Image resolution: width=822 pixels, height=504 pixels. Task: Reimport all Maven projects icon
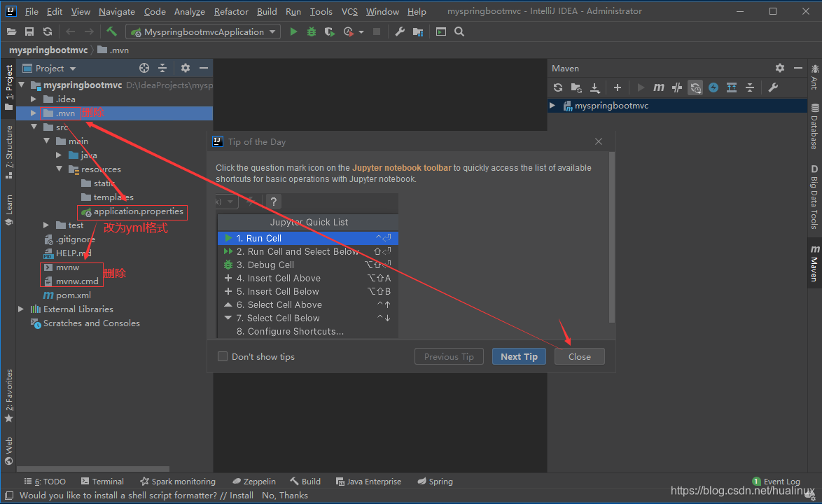558,87
